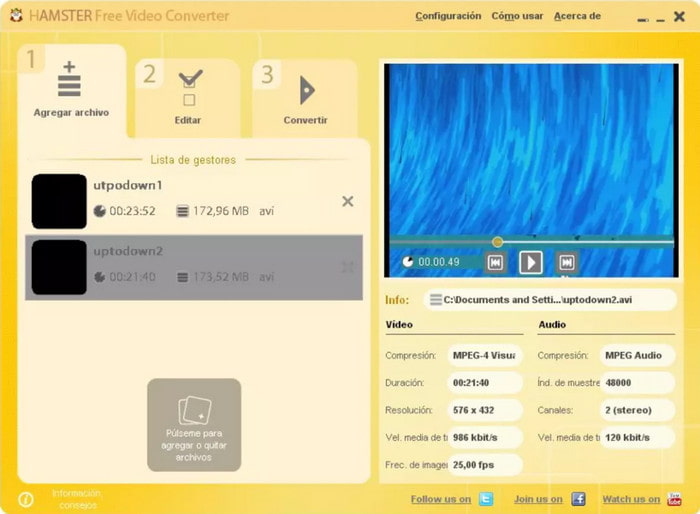The image size is (700, 514).
Task: Open the Join us on link
Action: [538, 499]
